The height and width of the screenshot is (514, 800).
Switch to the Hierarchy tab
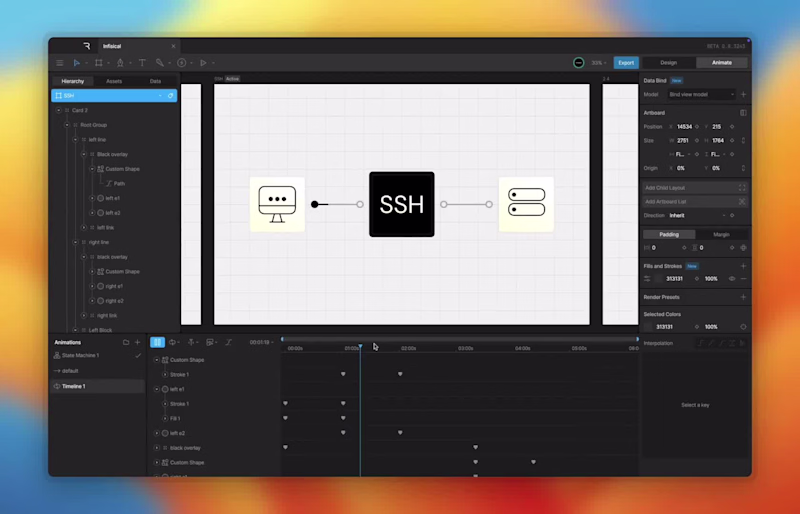coord(72,81)
